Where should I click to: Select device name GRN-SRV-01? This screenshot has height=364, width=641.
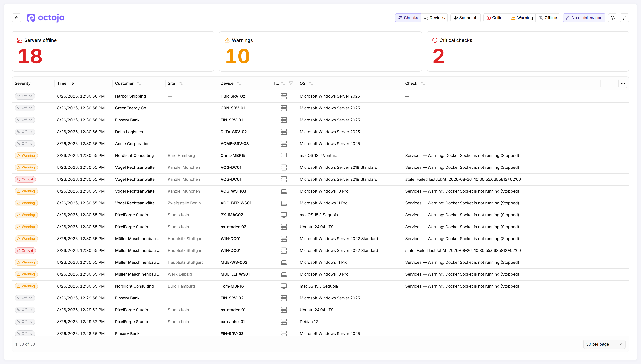(x=233, y=108)
